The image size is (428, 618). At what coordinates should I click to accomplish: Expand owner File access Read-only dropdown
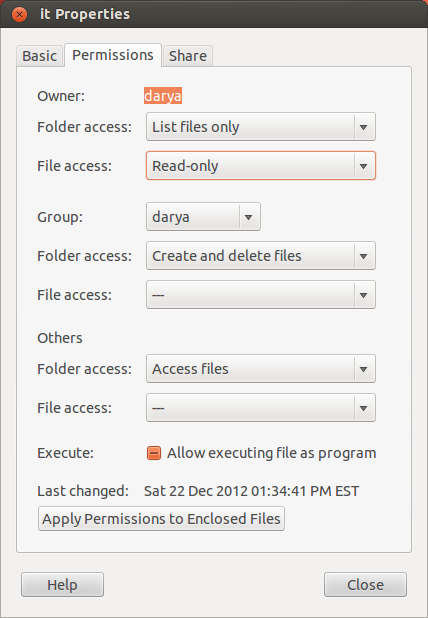click(x=261, y=166)
